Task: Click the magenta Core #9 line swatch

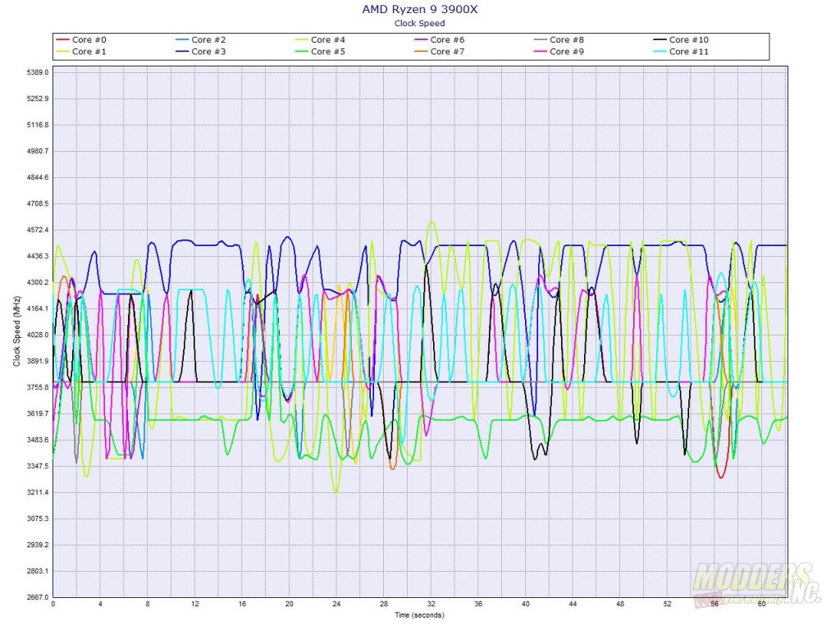Action: (541, 52)
